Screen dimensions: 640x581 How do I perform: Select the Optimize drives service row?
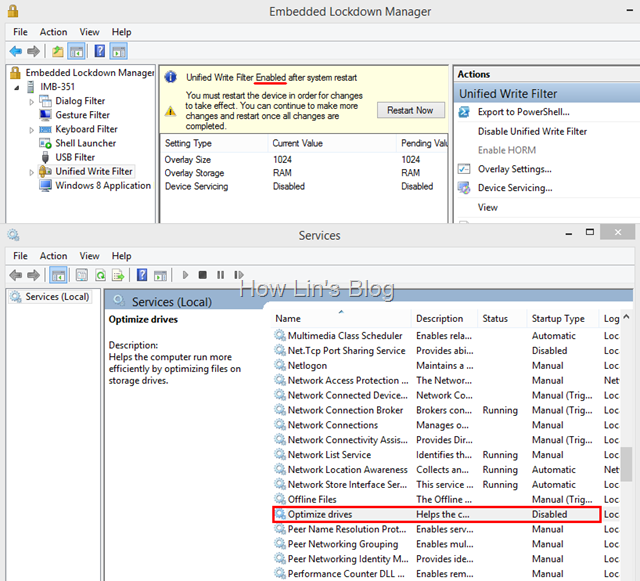click(320, 514)
